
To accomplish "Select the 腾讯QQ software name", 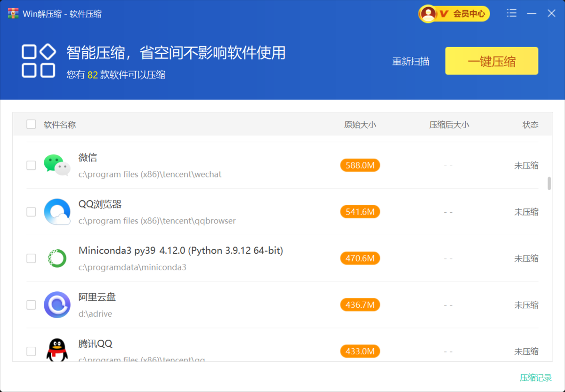I will coord(96,344).
